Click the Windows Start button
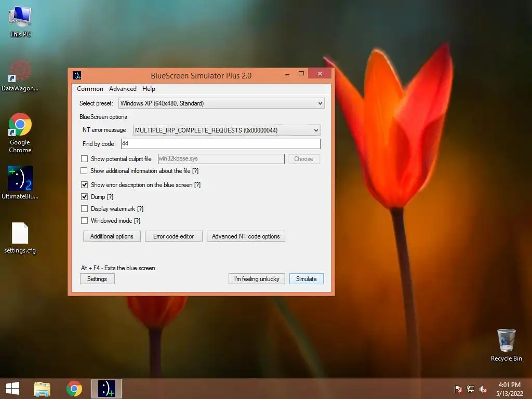The width and height of the screenshot is (532, 399). (12, 389)
